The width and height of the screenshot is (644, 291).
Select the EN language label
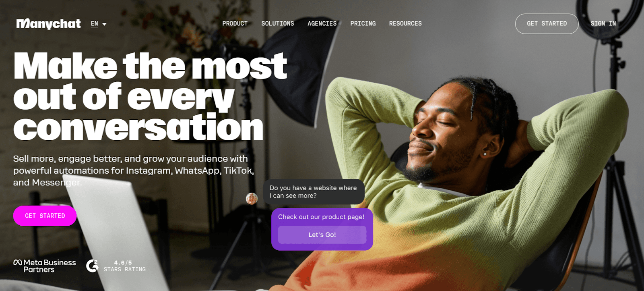pyautogui.click(x=95, y=24)
